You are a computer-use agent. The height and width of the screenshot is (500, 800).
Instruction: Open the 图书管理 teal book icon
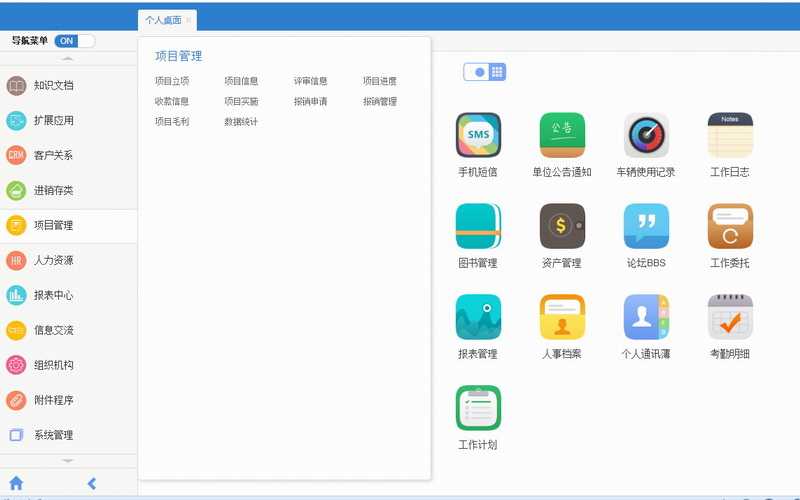(478, 226)
